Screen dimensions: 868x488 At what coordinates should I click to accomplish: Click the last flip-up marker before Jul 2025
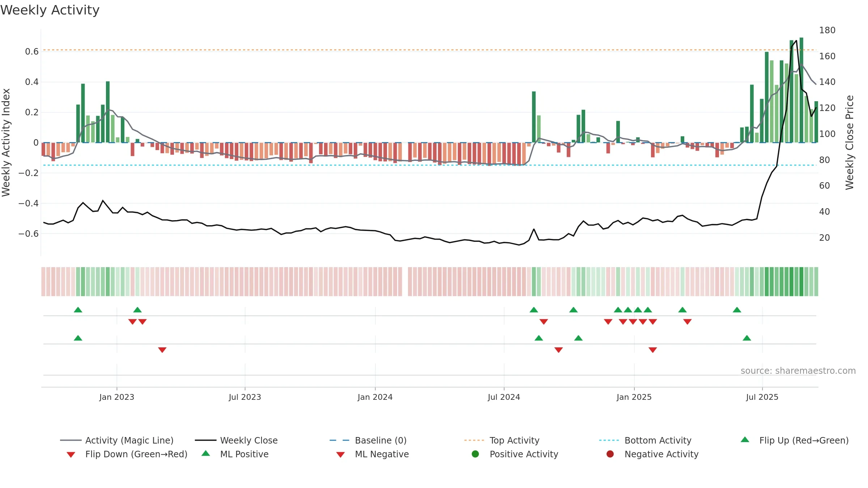coord(737,310)
